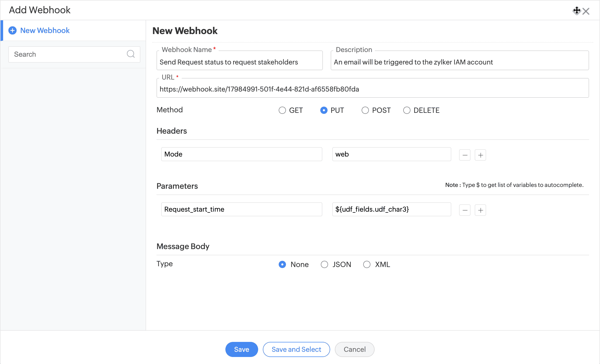Click the sidebar Search box
The image size is (600, 364).
(x=68, y=54)
